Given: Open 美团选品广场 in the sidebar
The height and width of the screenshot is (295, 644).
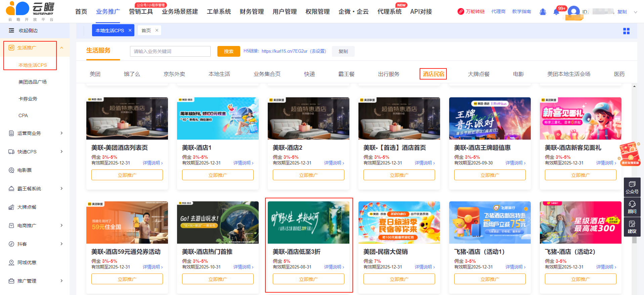Looking at the screenshot, I should pos(33,82).
